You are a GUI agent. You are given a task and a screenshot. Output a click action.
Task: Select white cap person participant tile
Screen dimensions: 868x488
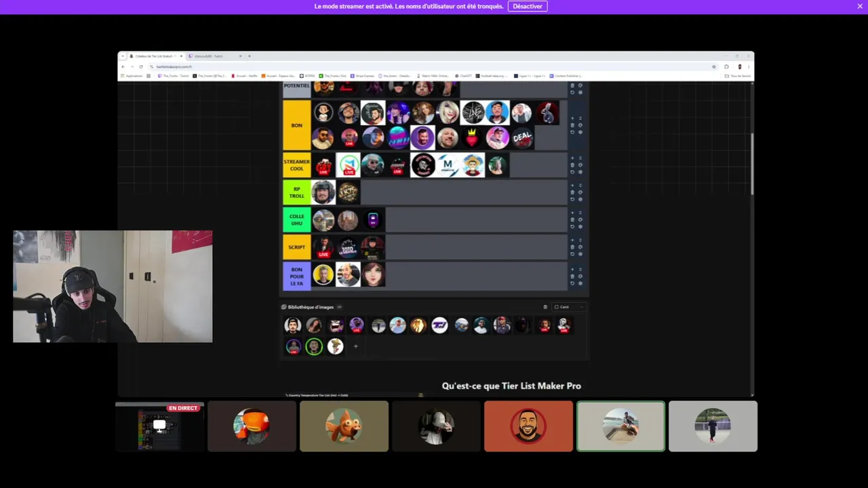point(436,426)
